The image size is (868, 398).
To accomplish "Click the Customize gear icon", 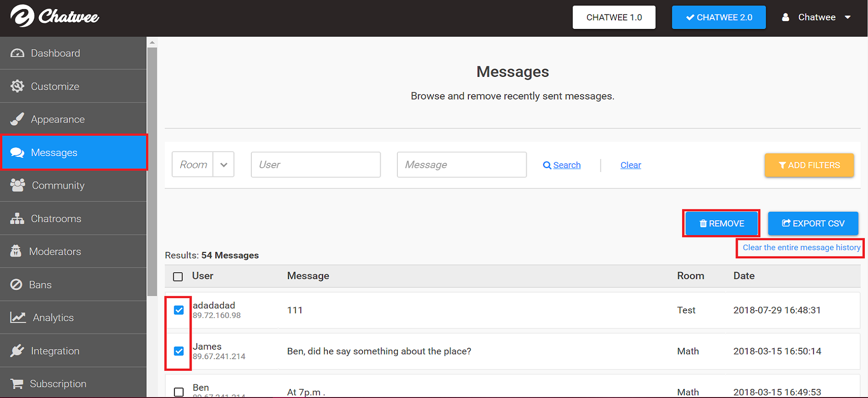I will click(x=17, y=86).
